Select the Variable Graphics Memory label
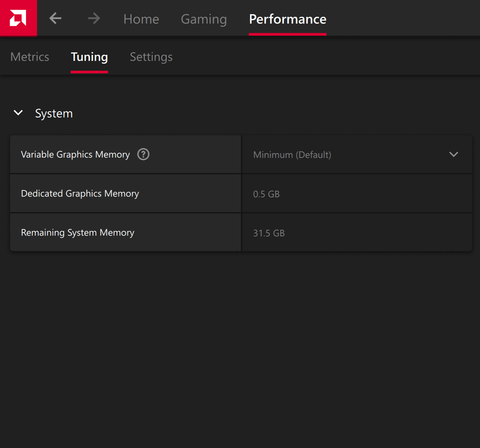The height and width of the screenshot is (448, 480). coord(75,154)
